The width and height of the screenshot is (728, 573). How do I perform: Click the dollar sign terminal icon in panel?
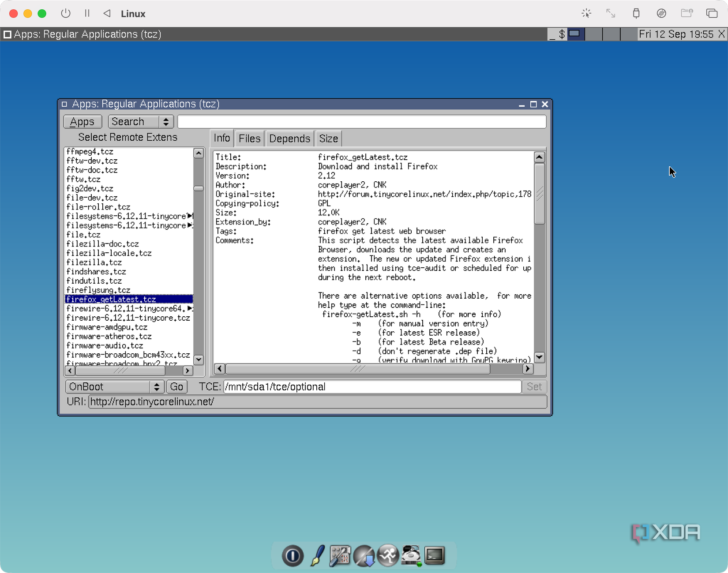tap(562, 34)
